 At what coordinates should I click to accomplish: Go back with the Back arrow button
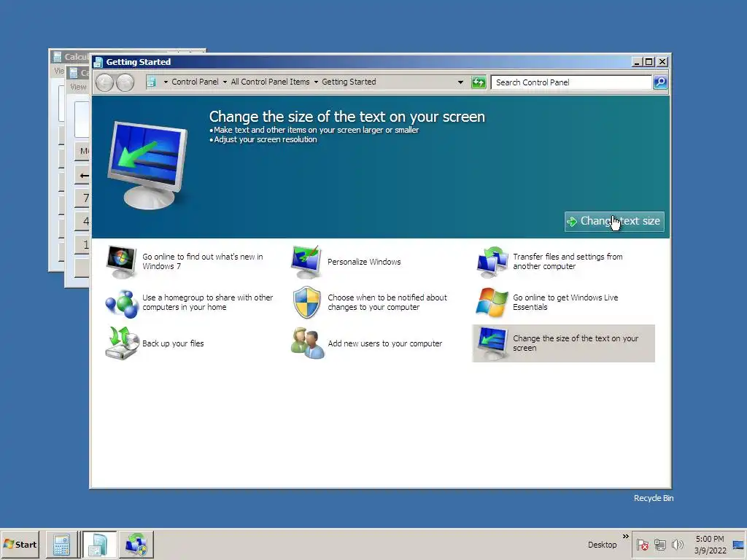click(x=104, y=83)
